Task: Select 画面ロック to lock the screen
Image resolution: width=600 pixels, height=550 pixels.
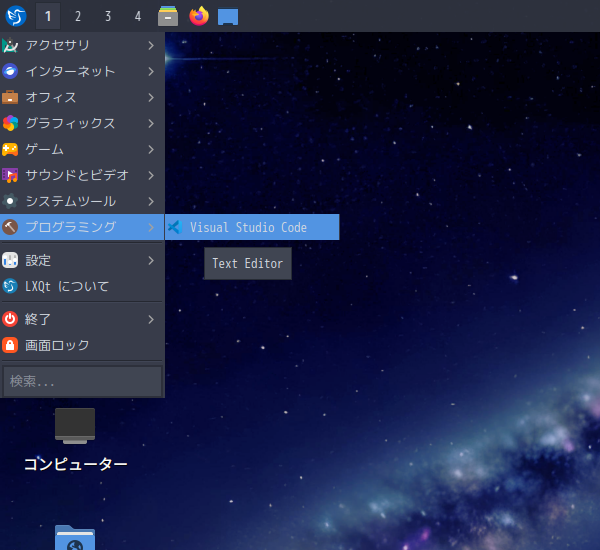Action: (82, 345)
